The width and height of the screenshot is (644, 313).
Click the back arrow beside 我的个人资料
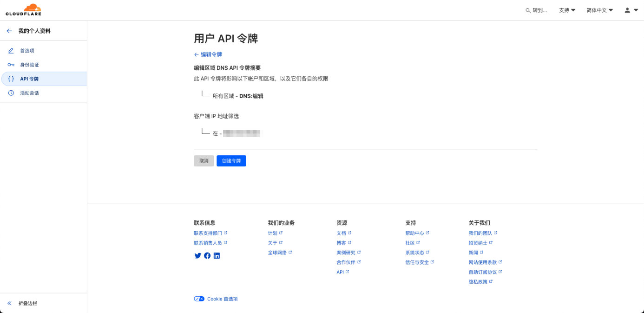[9, 31]
